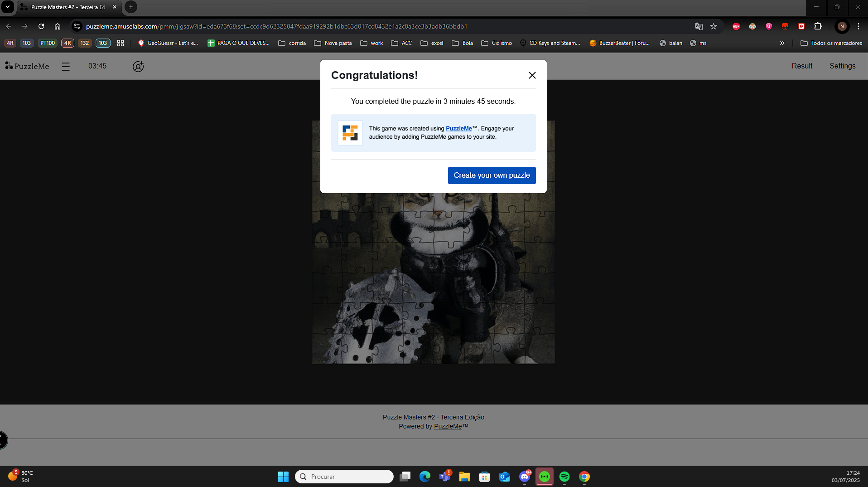Open Outlook from taskbar
This screenshot has width=868, height=487.
click(505, 477)
